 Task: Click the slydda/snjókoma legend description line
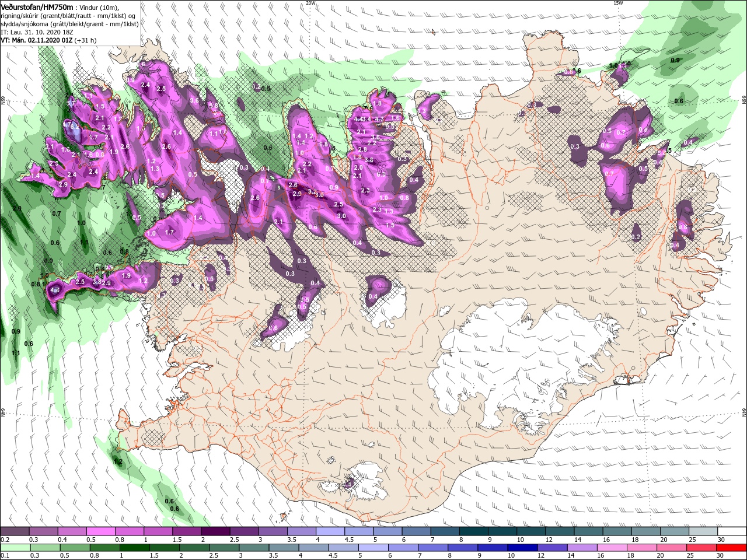click(x=69, y=23)
